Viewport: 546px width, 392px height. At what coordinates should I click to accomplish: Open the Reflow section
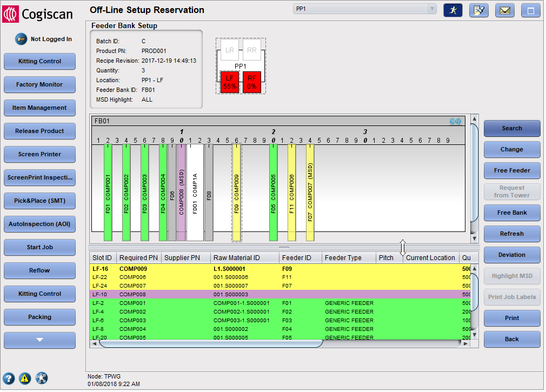point(39,270)
